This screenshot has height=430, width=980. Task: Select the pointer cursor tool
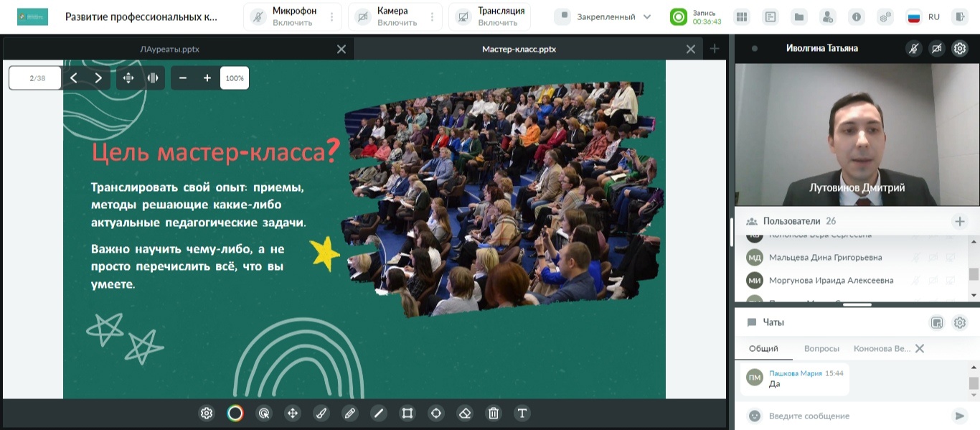pyautogui.click(x=264, y=413)
